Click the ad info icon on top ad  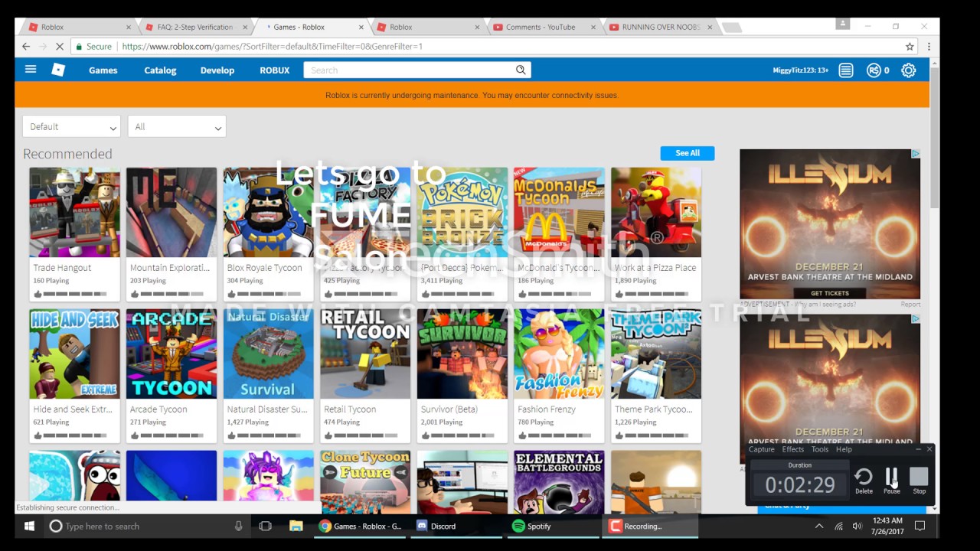click(916, 154)
